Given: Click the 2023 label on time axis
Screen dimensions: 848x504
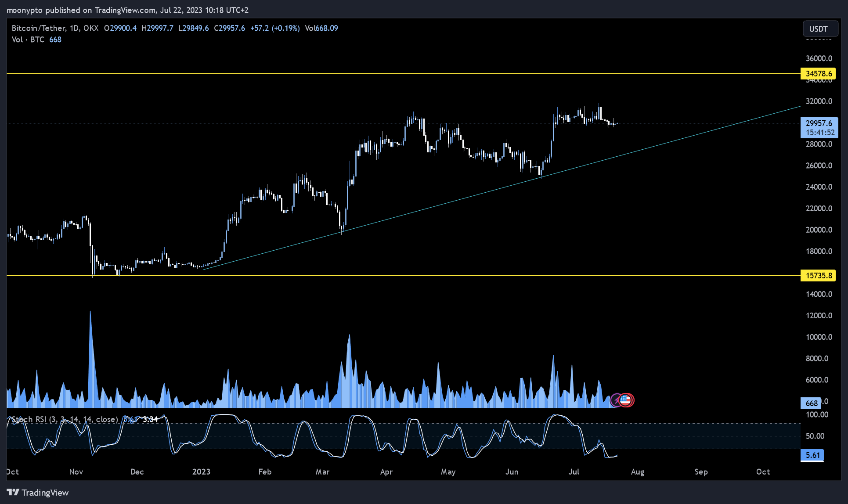Looking at the screenshot, I should click(x=201, y=472).
